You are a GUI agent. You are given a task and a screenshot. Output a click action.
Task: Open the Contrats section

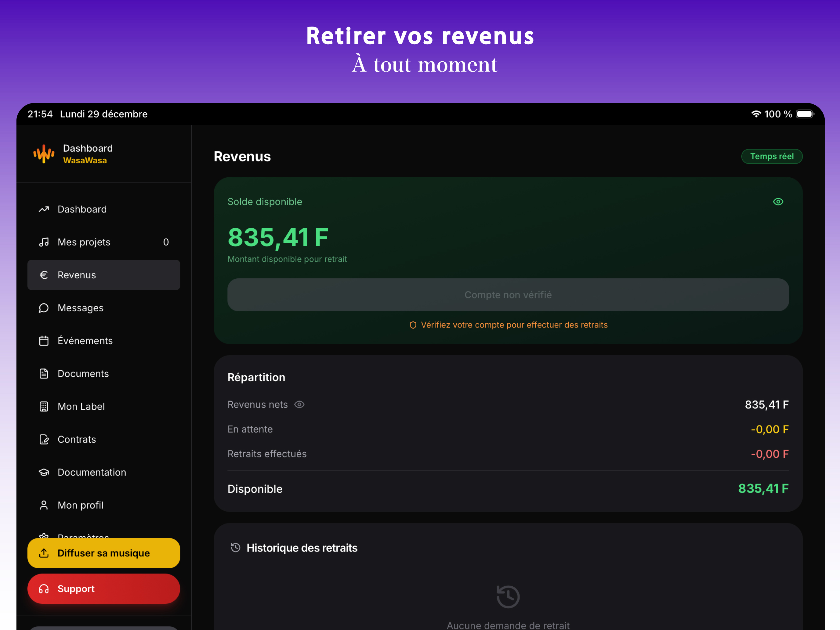[x=104, y=439]
